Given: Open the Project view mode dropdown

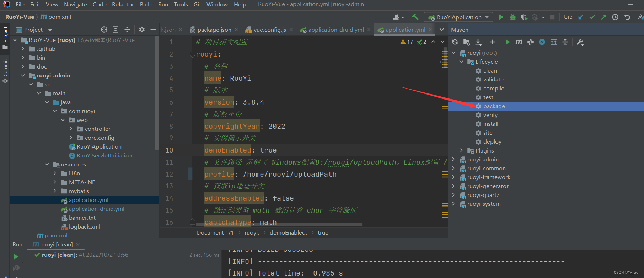Looking at the screenshot, I should pyautogui.click(x=34, y=30).
